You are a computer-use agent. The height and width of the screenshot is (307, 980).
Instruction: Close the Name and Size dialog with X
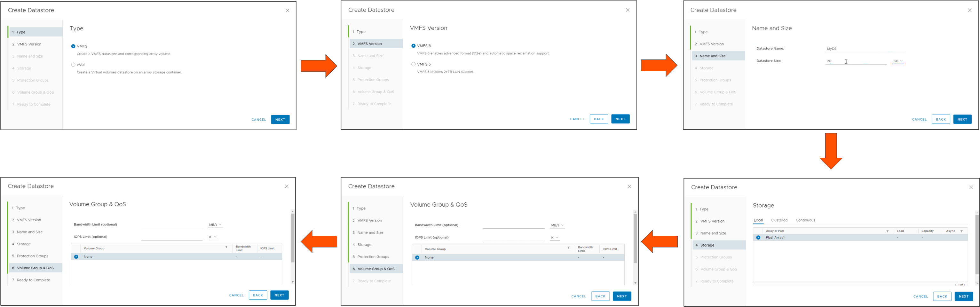(970, 10)
